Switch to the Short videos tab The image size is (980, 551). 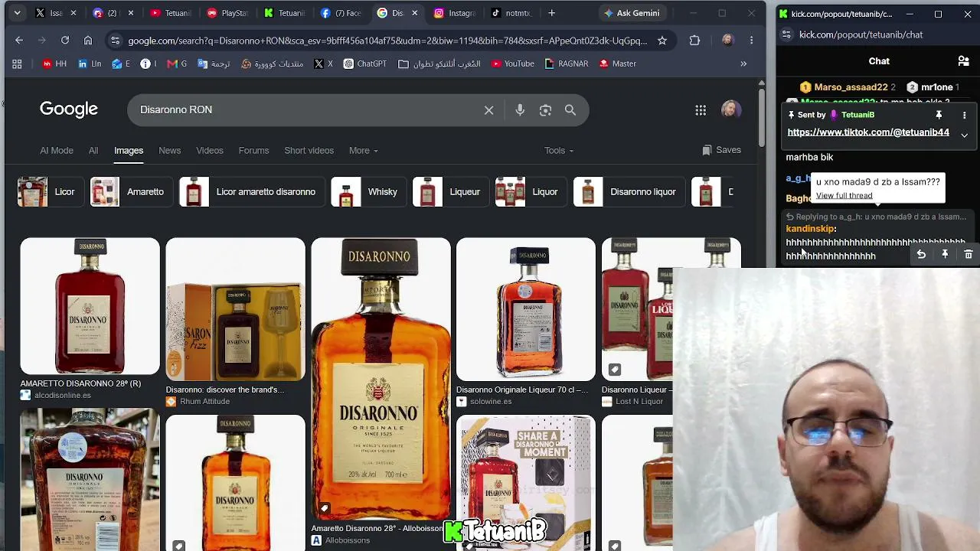309,151
